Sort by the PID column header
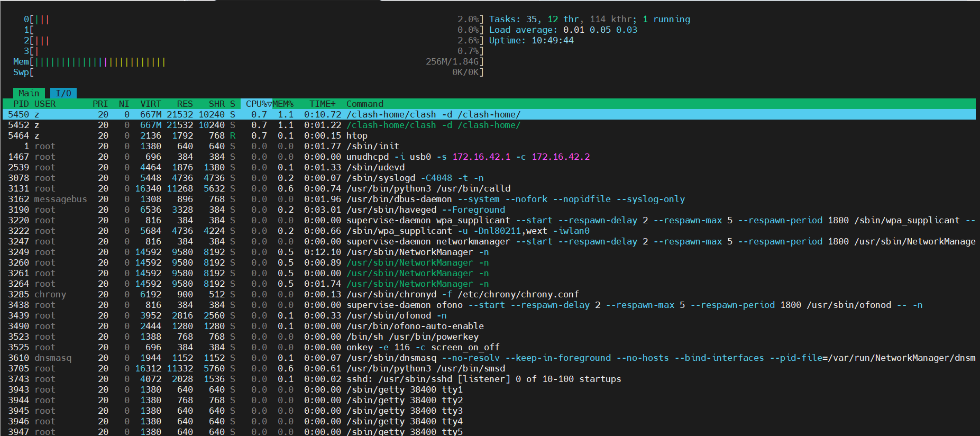This screenshot has width=980, height=436. tap(21, 104)
